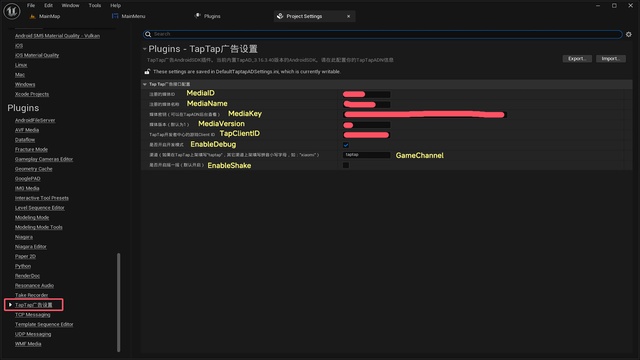Expand the arrow beside the TapTap sidebar entry
640x360 pixels.
point(10,305)
